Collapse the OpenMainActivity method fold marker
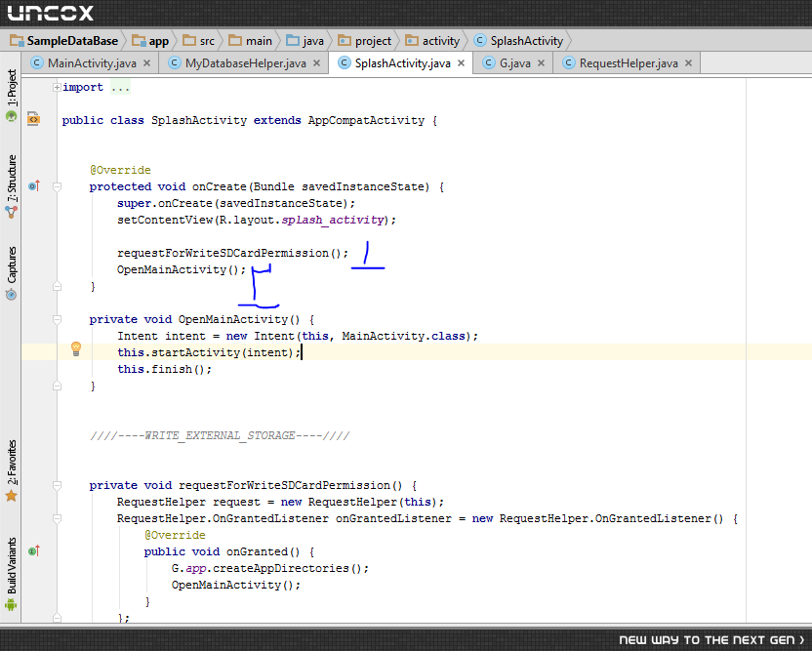 tap(57, 319)
